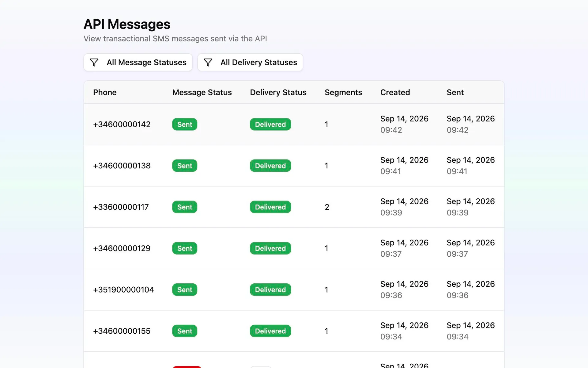Click the Message Status column header
Image resolution: width=588 pixels, height=368 pixels.
[x=202, y=92]
